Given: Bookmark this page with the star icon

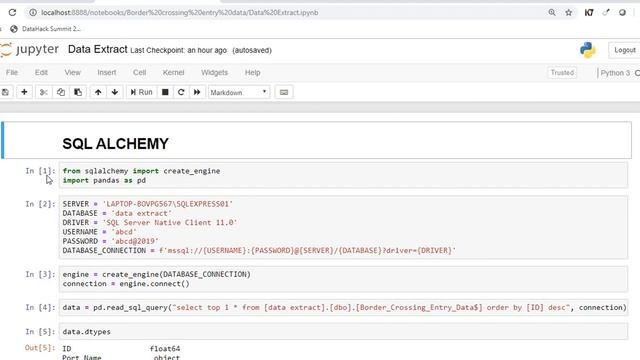Looking at the screenshot, I should coord(569,13).
